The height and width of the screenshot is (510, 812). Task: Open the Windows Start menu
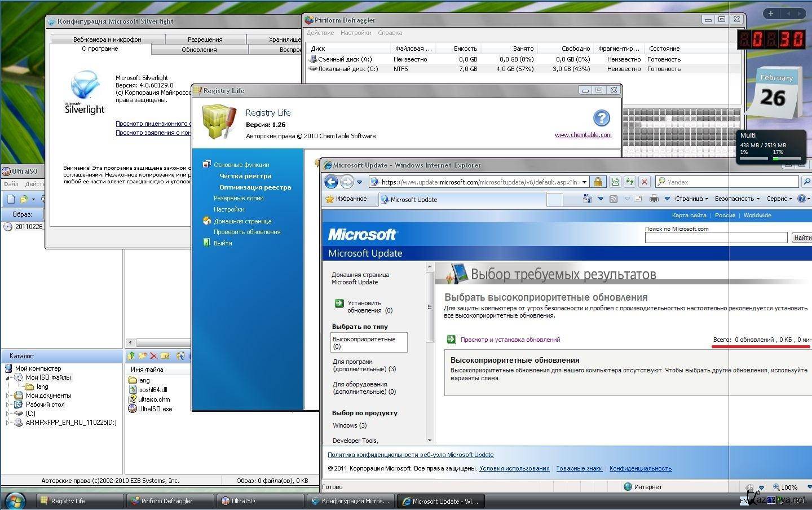(15, 500)
